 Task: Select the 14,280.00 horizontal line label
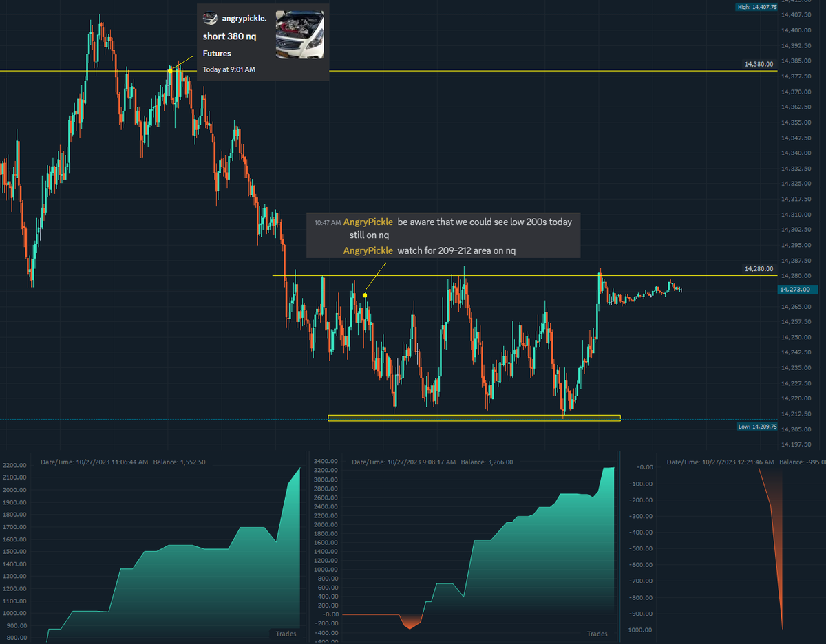click(759, 269)
